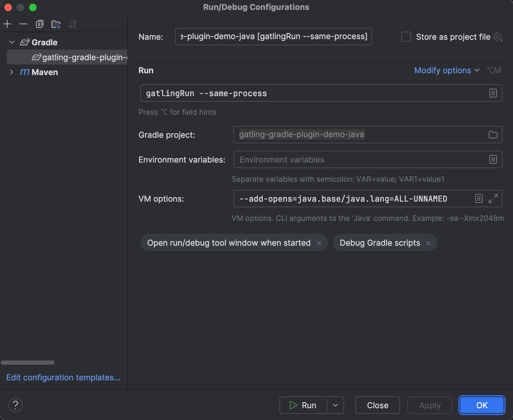513x420 pixels.
Task: Expand the gatlingRun tasks field editor icon
Action: pos(493,93)
